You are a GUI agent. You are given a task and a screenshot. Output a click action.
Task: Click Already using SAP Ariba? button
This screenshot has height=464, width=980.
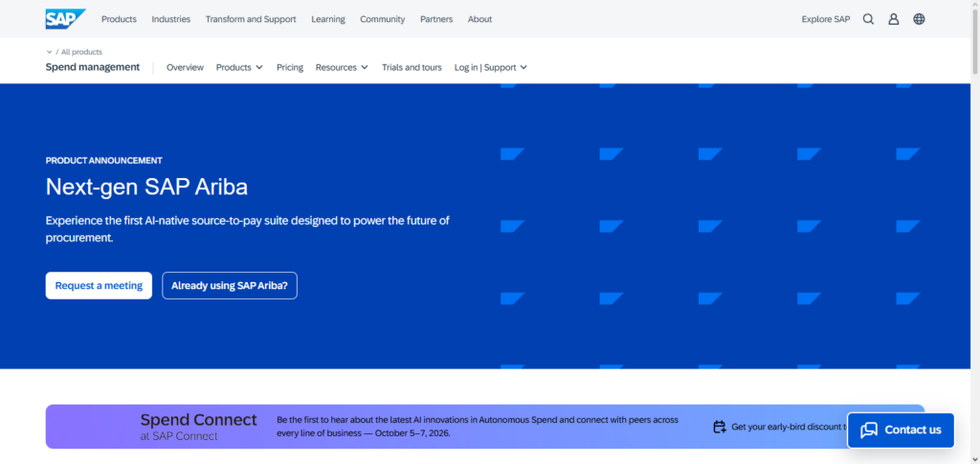click(230, 285)
